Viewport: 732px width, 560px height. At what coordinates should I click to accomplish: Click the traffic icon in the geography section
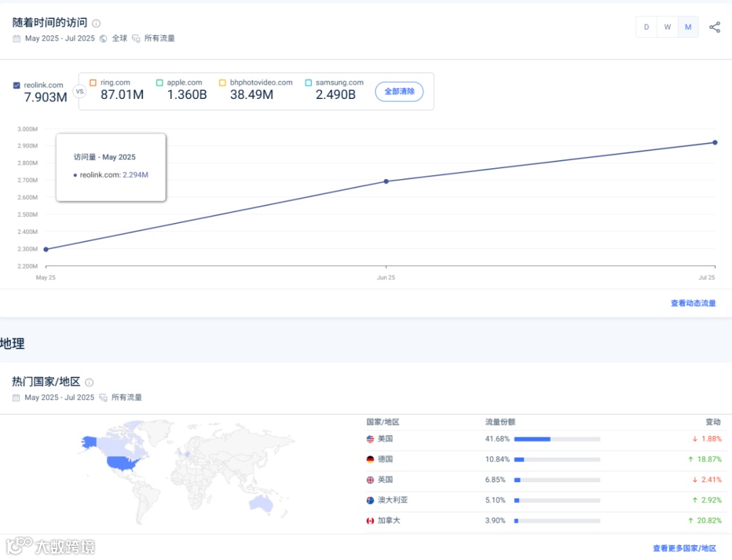coord(103,398)
